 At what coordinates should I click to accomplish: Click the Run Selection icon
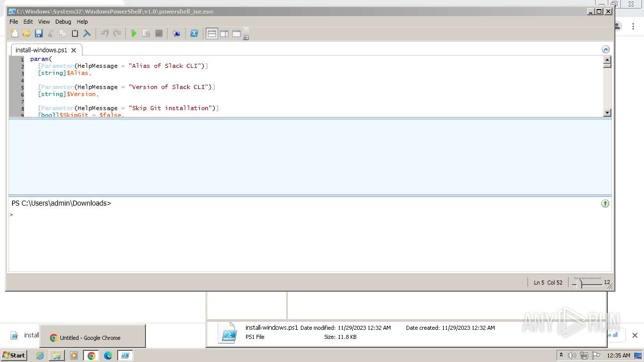click(146, 34)
